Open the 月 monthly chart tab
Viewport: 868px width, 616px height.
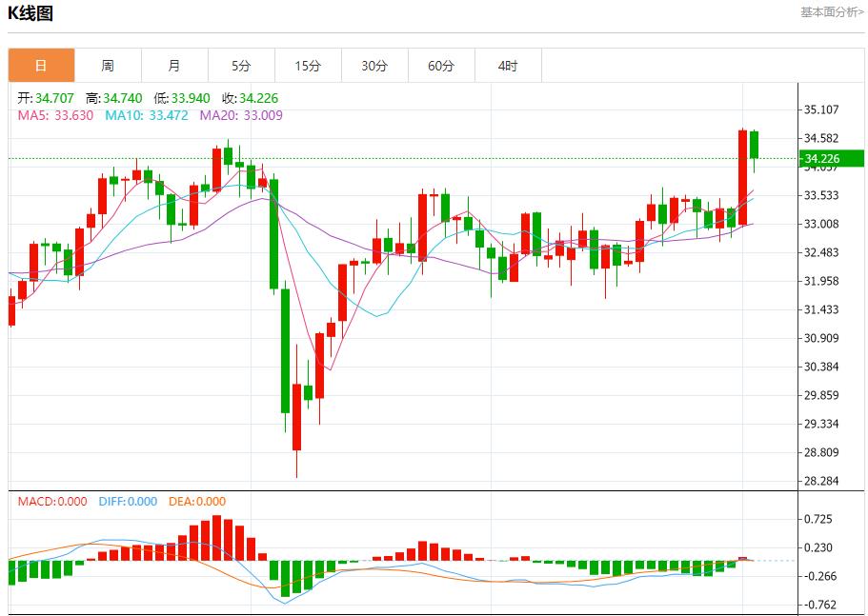174,66
